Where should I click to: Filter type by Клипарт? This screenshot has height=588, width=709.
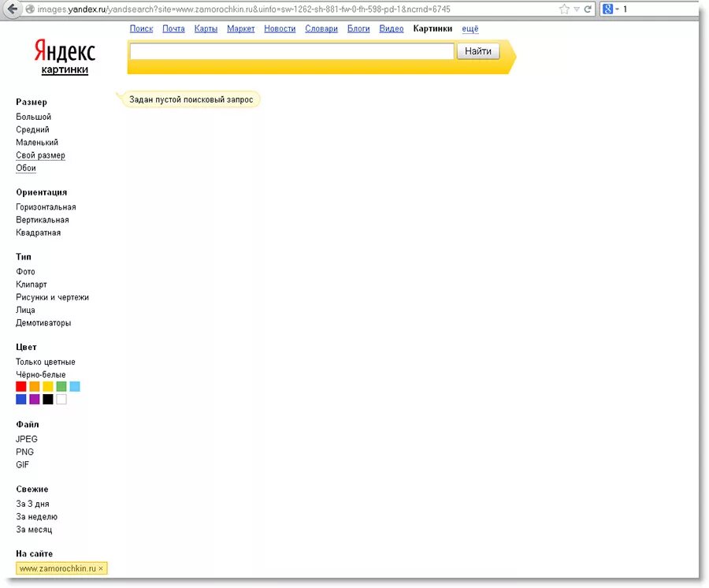coord(32,284)
